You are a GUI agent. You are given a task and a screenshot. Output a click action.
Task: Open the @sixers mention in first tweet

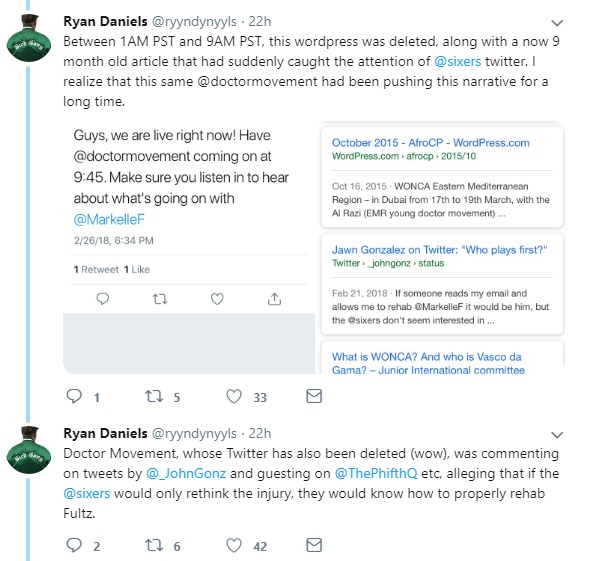point(458,61)
